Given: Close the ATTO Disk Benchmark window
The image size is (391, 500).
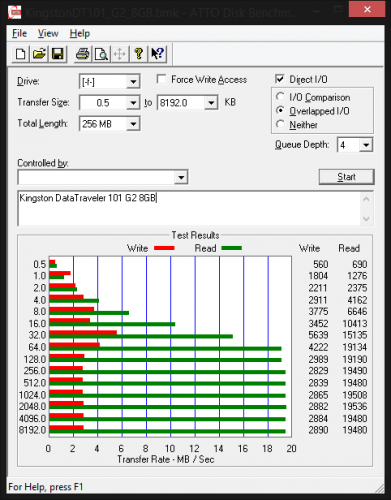Looking at the screenshot, I should pyautogui.click(x=367, y=9).
